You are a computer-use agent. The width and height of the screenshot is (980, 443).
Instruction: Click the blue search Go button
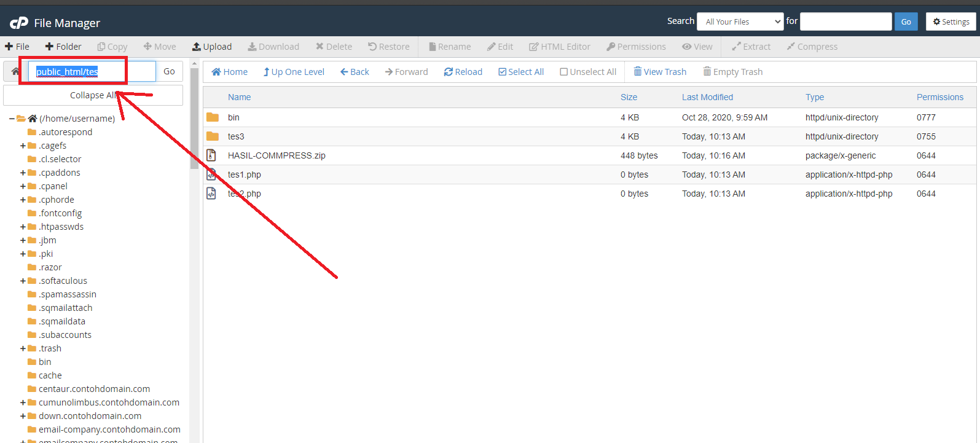click(x=906, y=22)
